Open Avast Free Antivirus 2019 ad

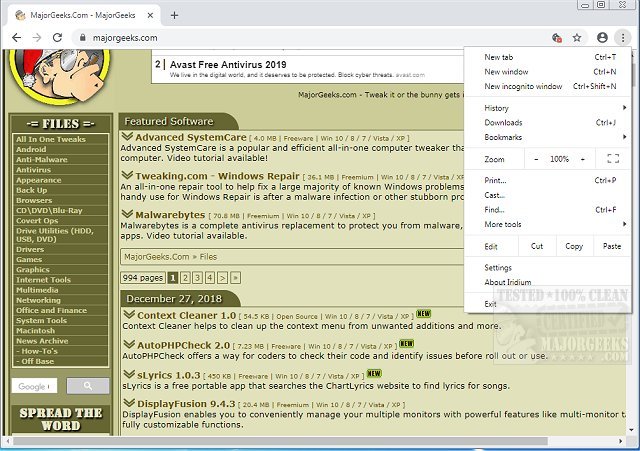pos(228,64)
